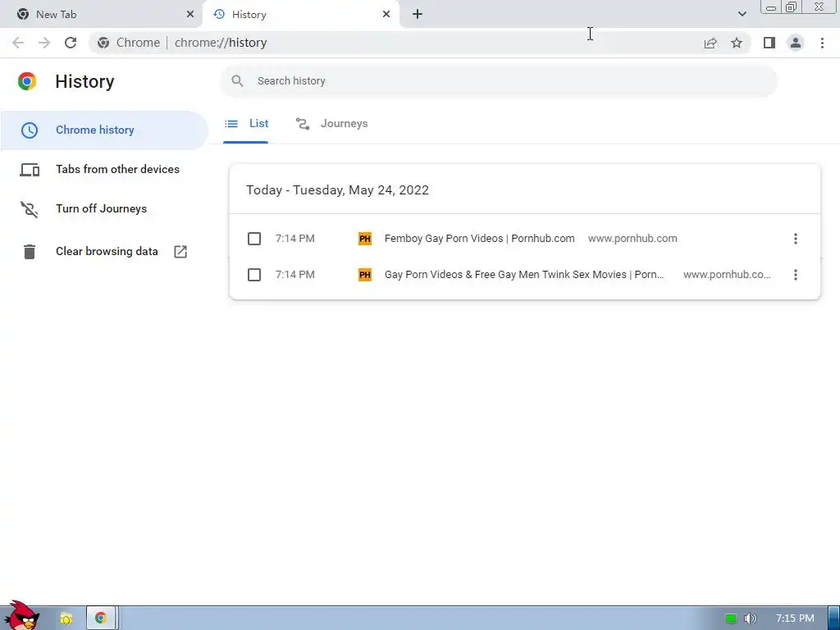
Task: Click the trash can icon in sidebar
Action: (x=30, y=252)
